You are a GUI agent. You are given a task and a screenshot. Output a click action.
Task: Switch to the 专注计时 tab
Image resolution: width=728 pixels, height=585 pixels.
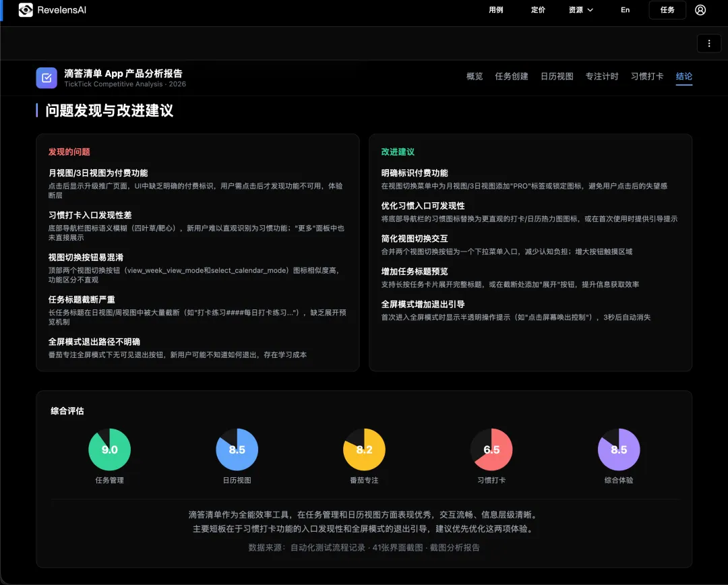point(602,76)
